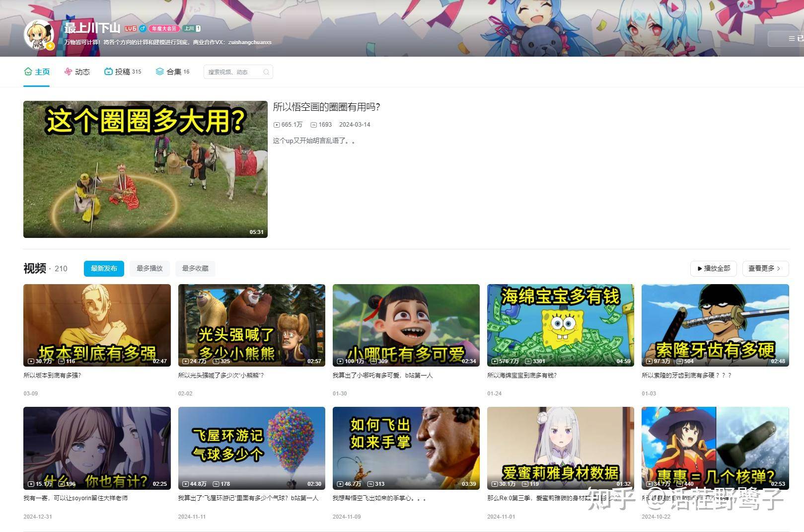Click title 所以坂本到底有多强?
This screenshot has width=804, height=532.
tap(52, 376)
